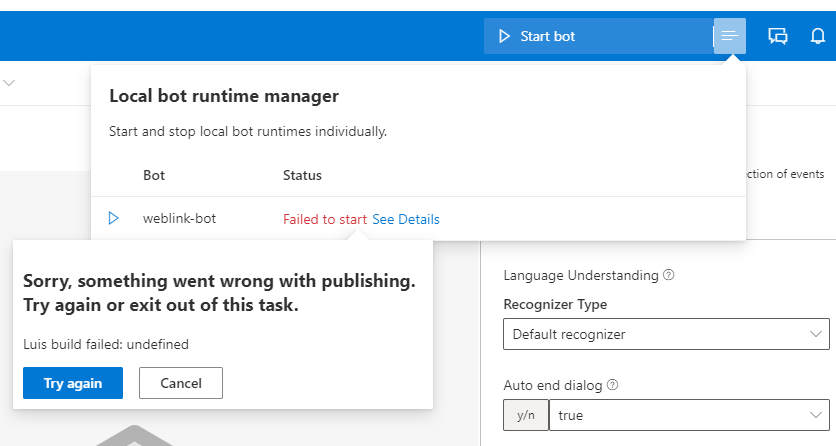The width and height of the screenshot is (836, 446).
Task: Select the weblink-bot row name
Action: point(179,219)
